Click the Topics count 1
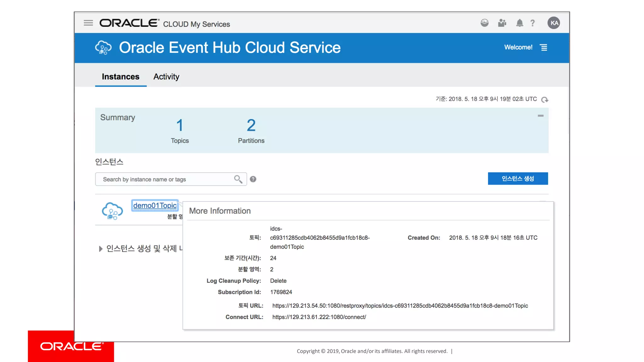644x362 pixels. tap(180, 125)
